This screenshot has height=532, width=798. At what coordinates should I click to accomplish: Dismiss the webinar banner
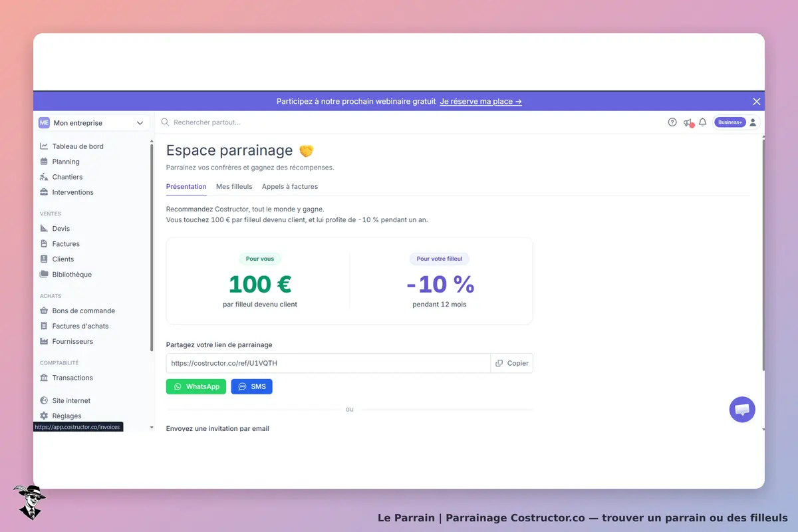coord(756,102)
